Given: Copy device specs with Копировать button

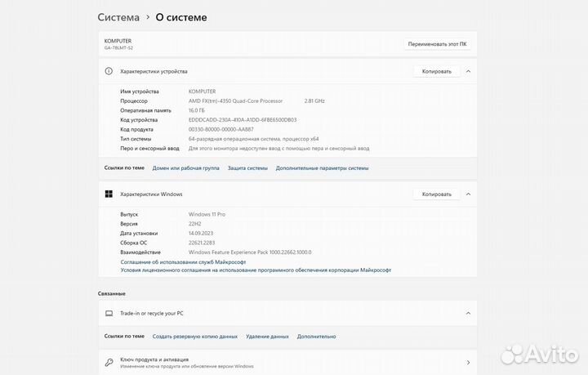Looking at the screenshot, I should 436,71.
